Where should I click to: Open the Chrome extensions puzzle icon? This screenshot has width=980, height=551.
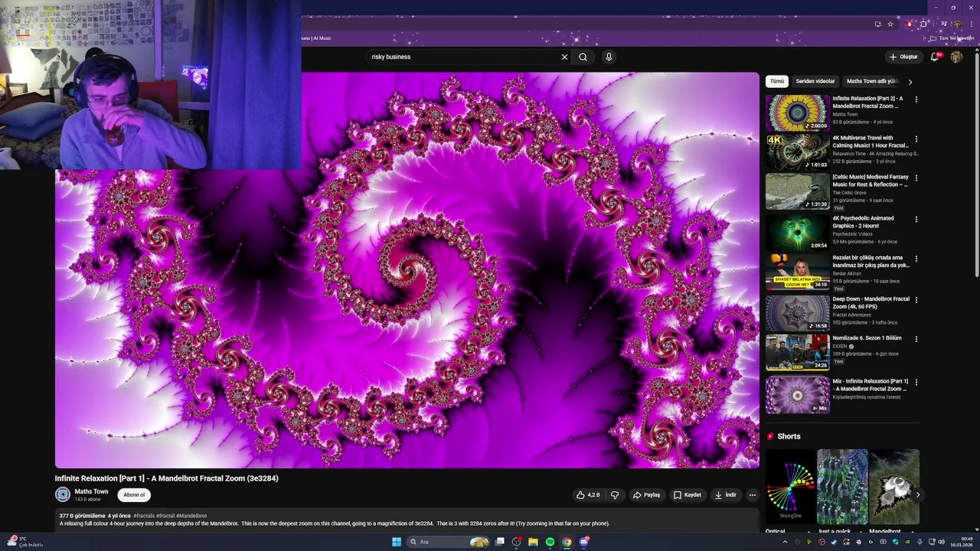(923, 24)
